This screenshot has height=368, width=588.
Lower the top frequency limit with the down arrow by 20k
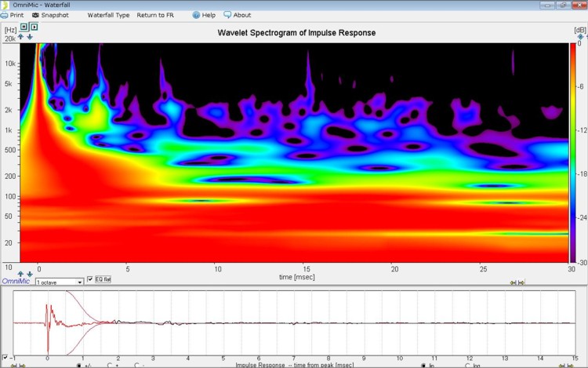click(30, 37)
